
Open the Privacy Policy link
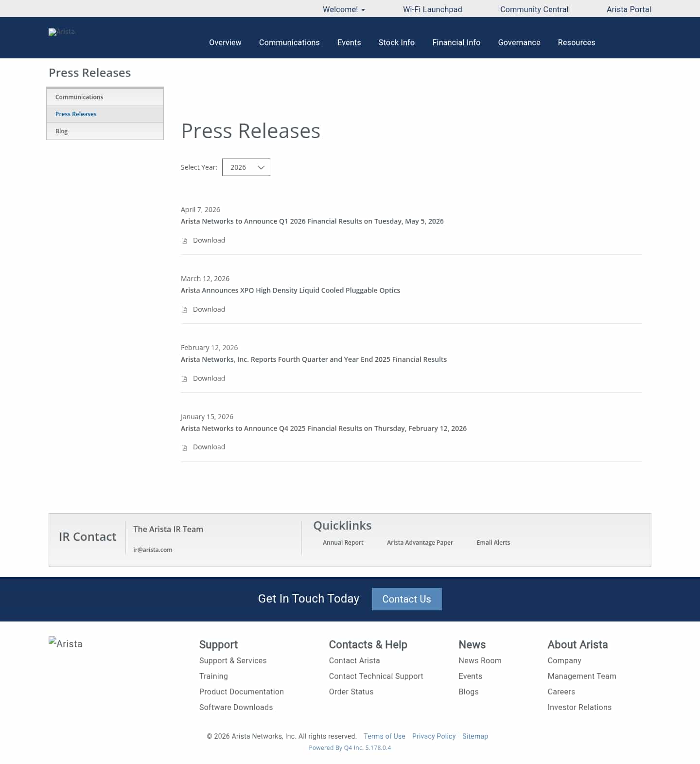coord(434,736)
